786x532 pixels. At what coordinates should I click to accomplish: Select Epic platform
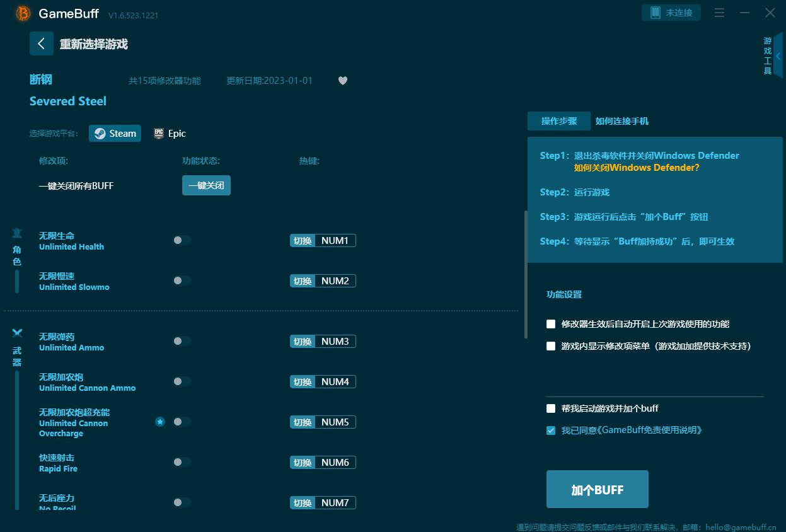170,134
